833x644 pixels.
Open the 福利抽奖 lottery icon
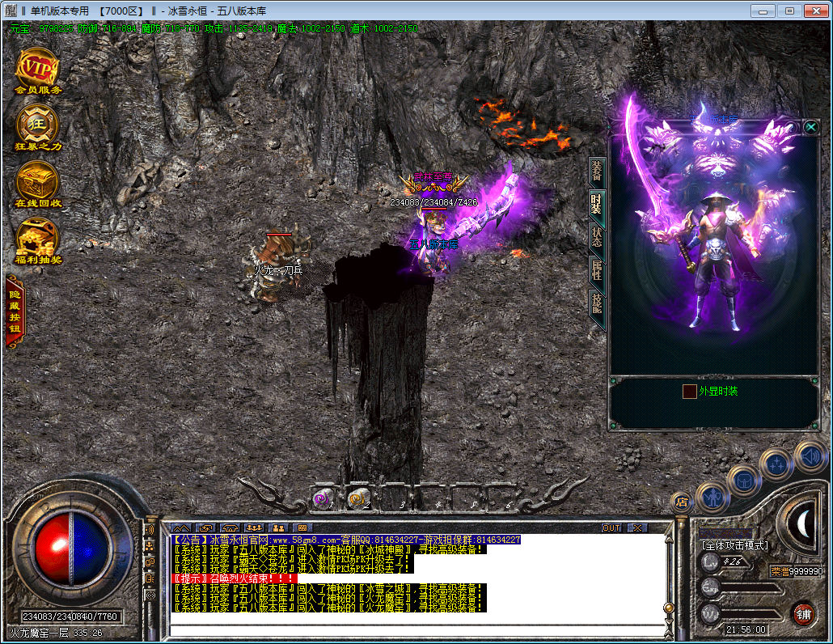coord(38,242)
